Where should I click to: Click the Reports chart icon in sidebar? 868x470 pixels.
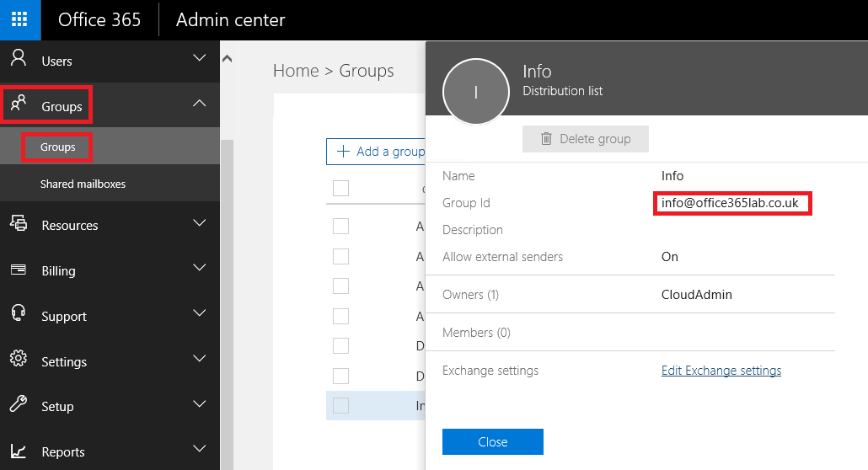pos(19,451)
